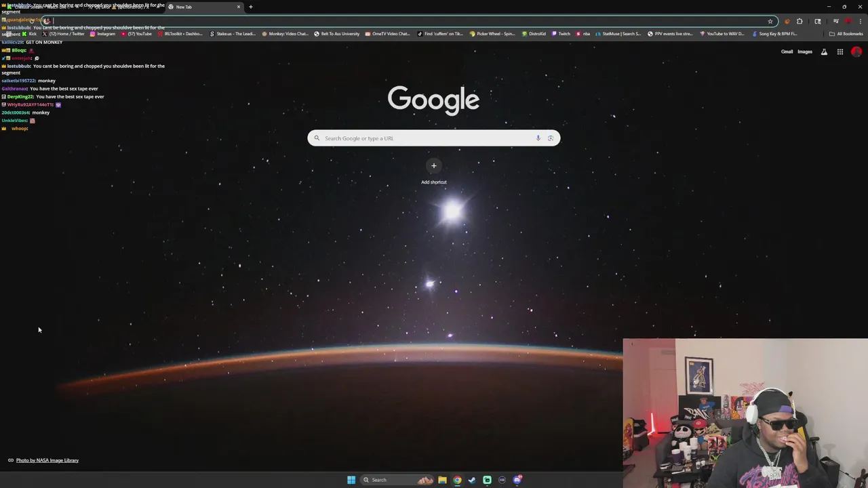Screen dimensions: 868x488
Task: Open the YouTube to WAV bookmark
Action: (722, 34)
